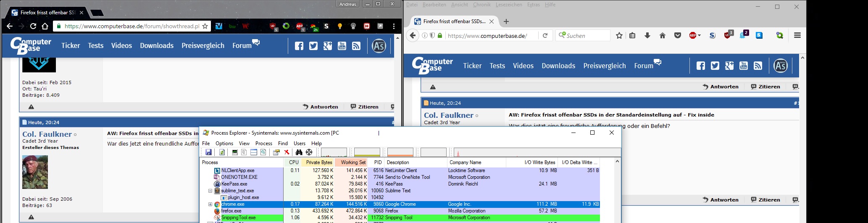Click Firefox downloads arrow icon

pyautogui.click(x=647, y=36)
